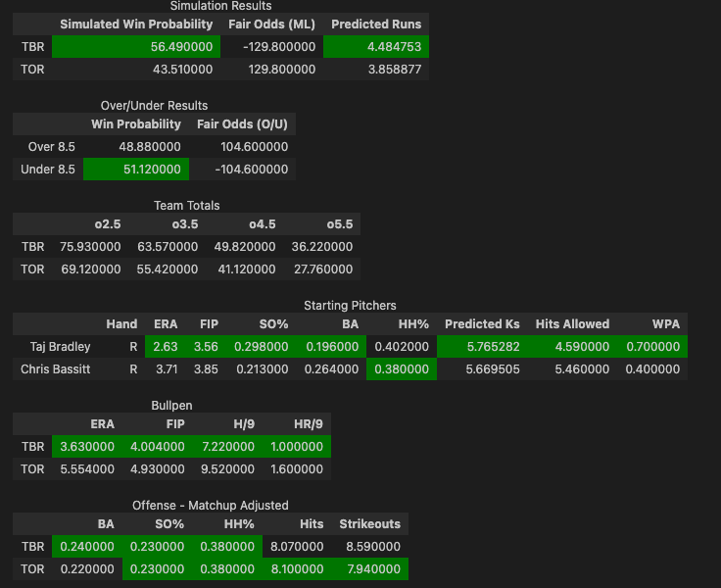
Task: Select TOR bullpen ERA 5.554000
Action: pos(87,469)
